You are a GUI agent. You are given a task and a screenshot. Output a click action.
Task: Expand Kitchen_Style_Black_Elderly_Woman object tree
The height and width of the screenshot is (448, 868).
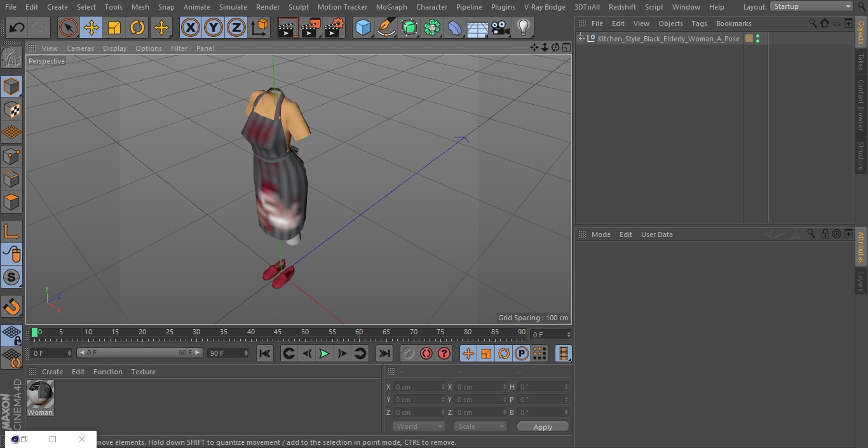pyautogui.click(x=580, y=39)
